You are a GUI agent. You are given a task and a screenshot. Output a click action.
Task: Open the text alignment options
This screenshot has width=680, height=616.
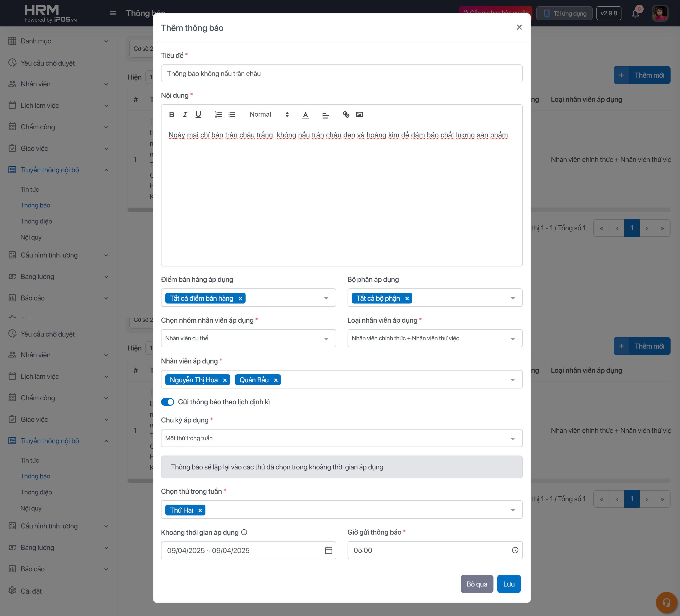(326, 115)
